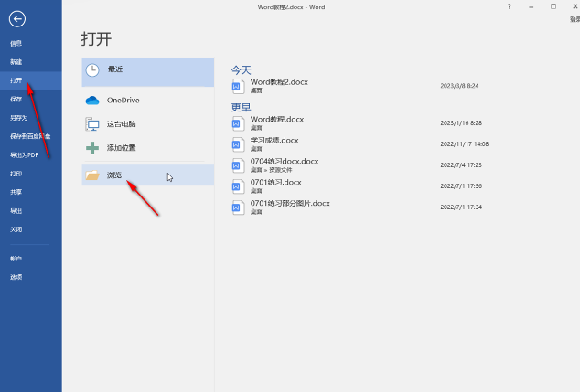580x392 pixels.
Task: Click Close (关闭) in the sidebar
Action: tap(31, 229)
